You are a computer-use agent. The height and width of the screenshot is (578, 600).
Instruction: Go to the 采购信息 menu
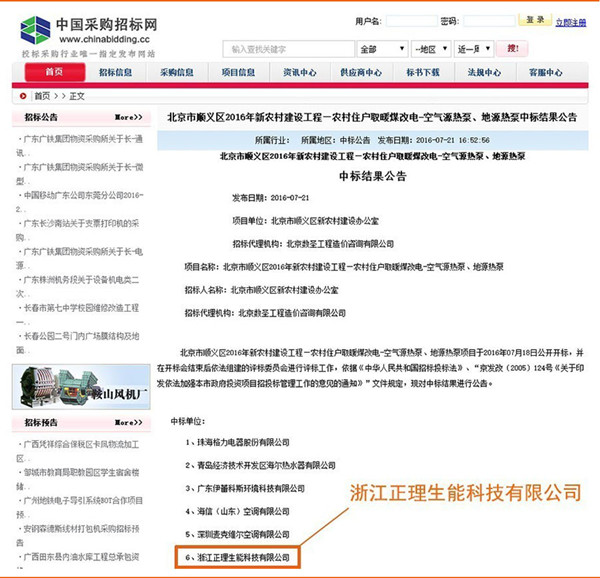tap(176, 73)
